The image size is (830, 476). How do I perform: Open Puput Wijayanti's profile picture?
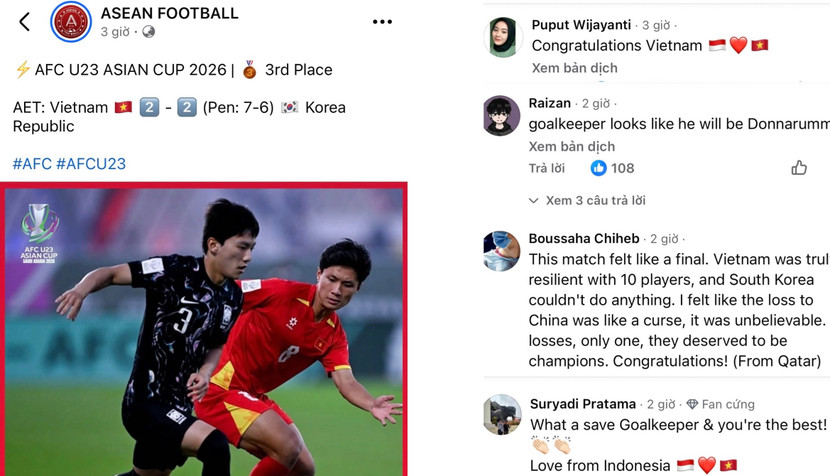(503, 37)
